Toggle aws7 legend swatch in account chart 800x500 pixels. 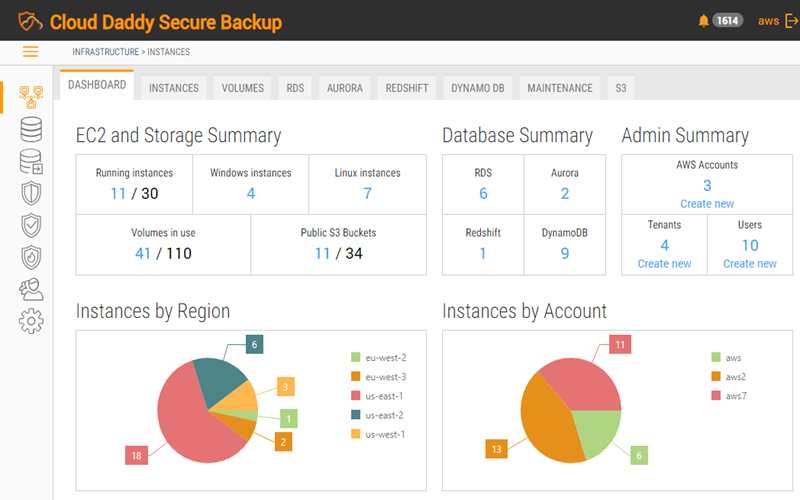716,395
